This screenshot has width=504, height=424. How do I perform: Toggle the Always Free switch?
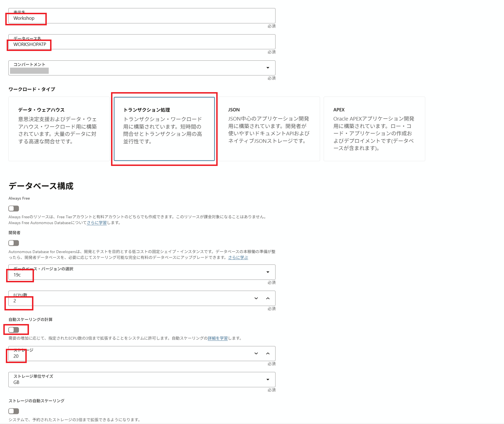(14, 209)
